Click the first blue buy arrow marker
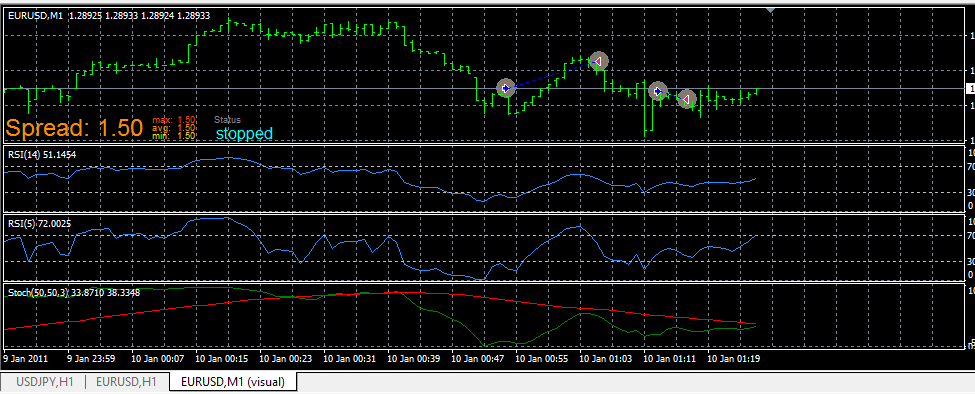The image size is (975, 394). tap(506, 89)
